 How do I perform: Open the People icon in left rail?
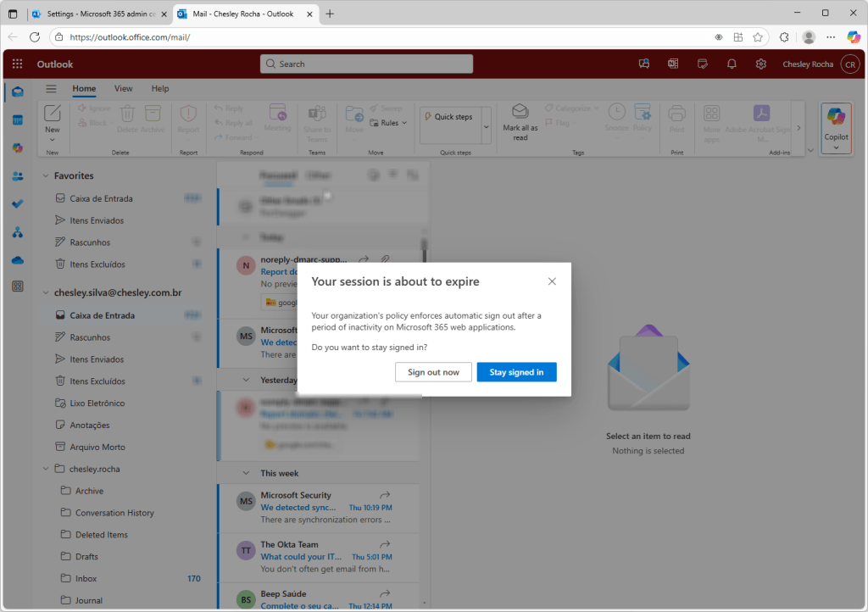17,175
